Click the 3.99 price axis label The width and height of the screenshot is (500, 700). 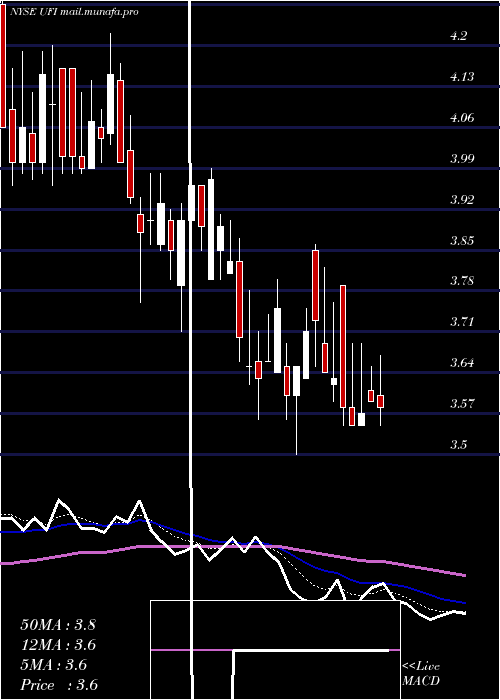pos(462,158)
